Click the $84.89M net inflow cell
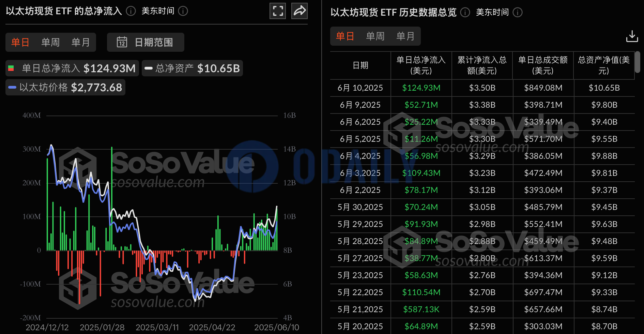This screenshot has width=644, height=334. (x=421, y=241)
